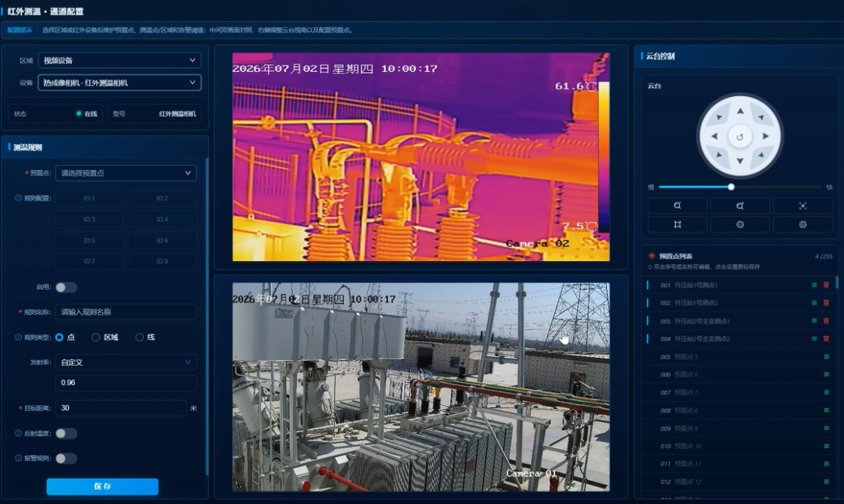Select preset row 009 预置点 9
This screenshot has width=844, height=504.
pyautogui.click(x=738, y=428)
